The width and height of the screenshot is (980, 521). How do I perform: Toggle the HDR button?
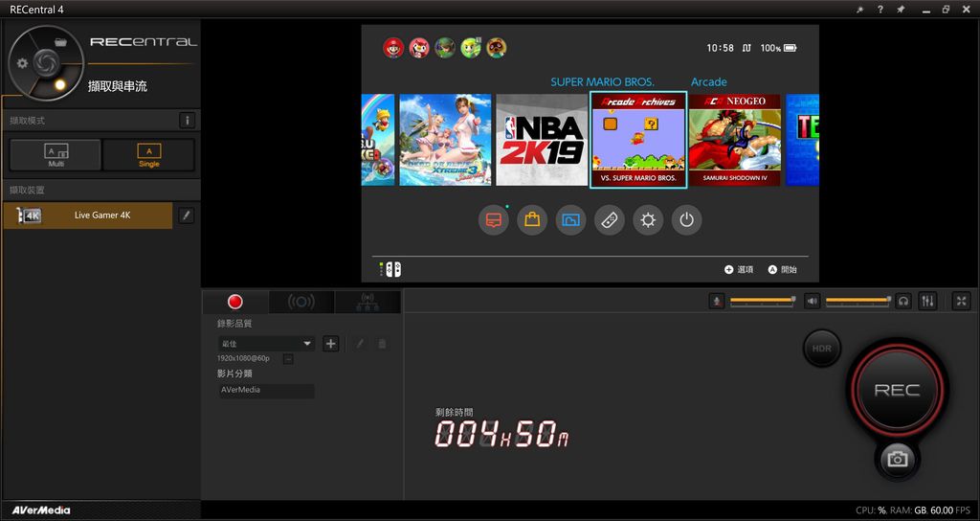[822, 349]
